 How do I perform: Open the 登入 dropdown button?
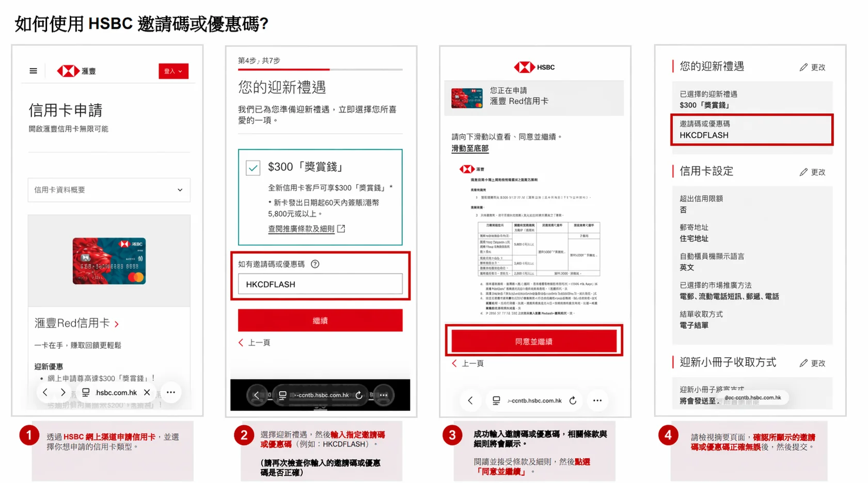point(173,71)
